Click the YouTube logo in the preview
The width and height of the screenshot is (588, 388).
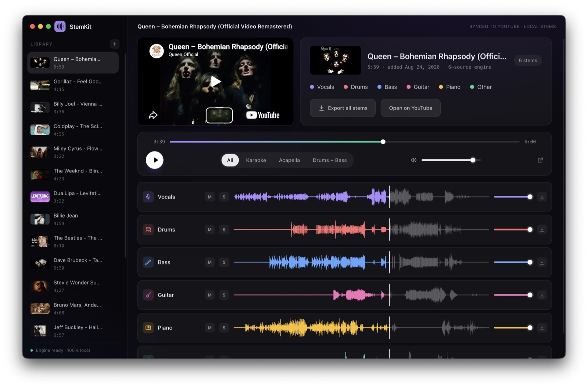coord(263,115)
